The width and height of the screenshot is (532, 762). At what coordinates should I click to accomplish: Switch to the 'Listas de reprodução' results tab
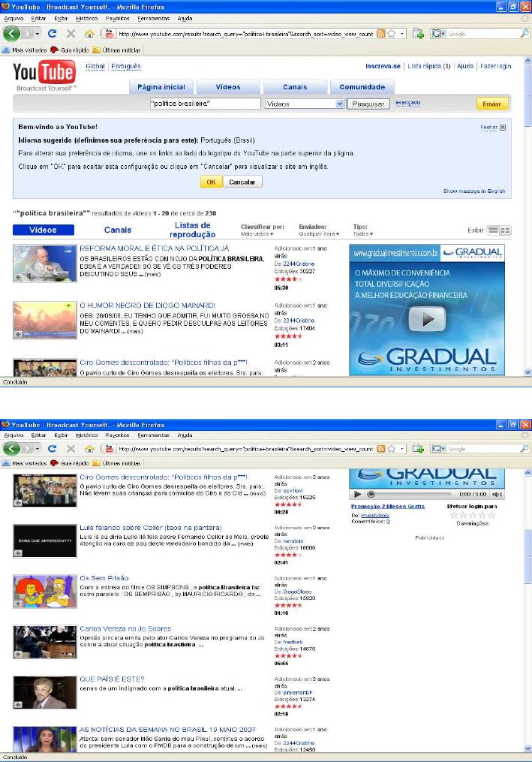point(192,230)
